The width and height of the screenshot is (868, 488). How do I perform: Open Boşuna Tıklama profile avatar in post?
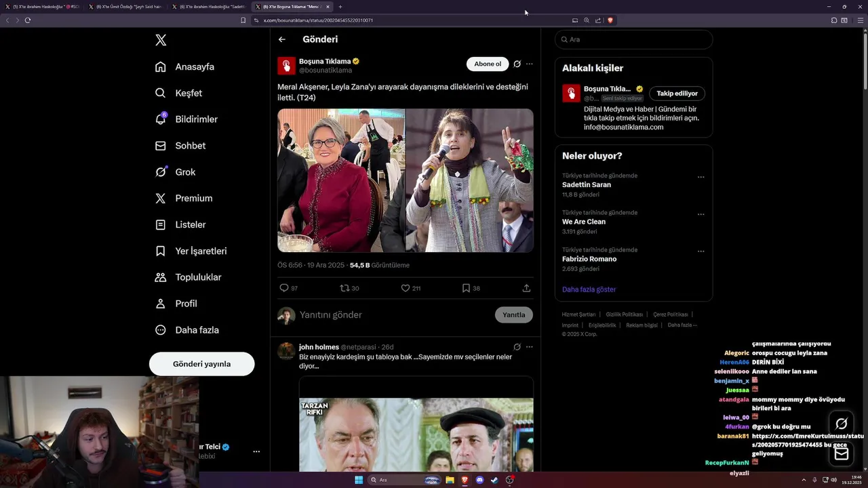[x=286, y=66]
